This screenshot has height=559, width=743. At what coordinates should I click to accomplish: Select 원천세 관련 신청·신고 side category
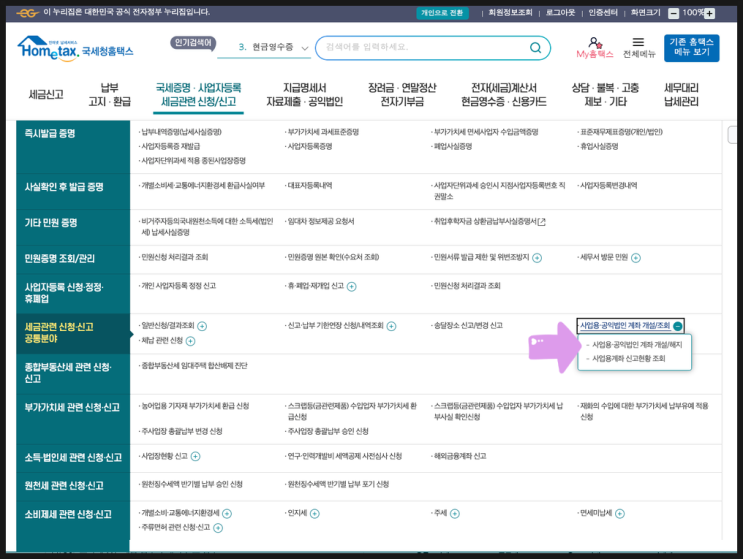tap(73, 487)
